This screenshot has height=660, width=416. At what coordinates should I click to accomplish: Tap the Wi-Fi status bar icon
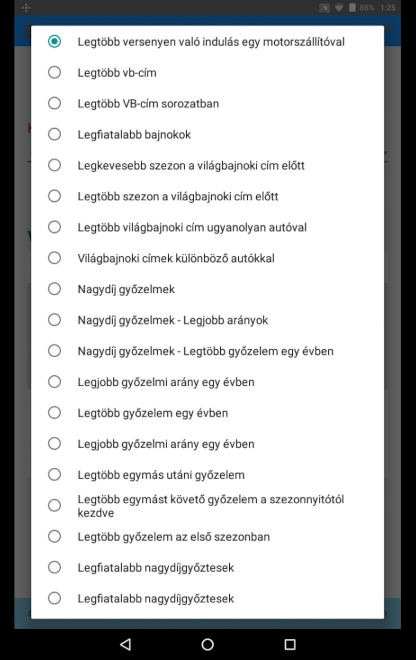click(339, 8)
